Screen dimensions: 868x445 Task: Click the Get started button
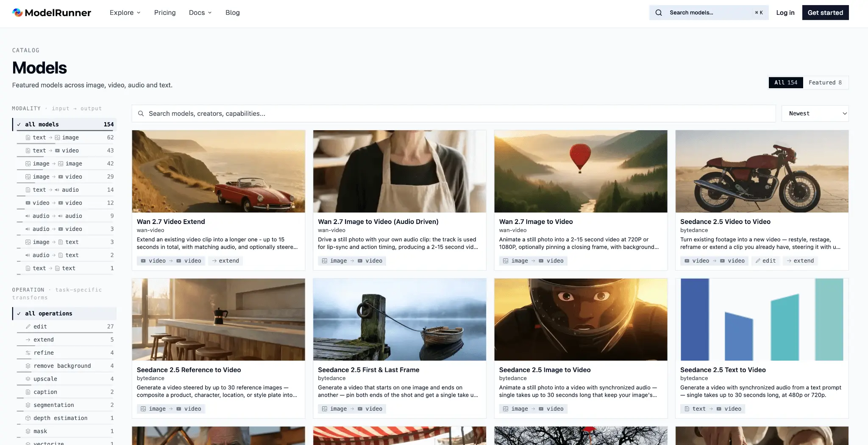tap(825, 13)
